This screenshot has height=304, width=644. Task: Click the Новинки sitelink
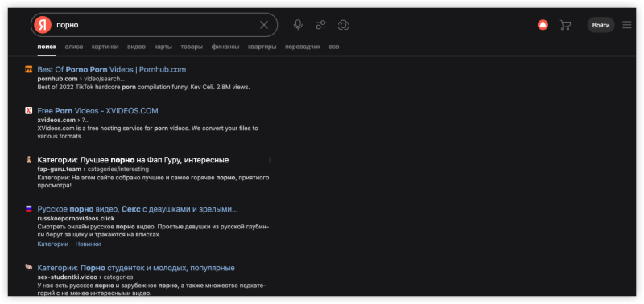pyautogui.click(x=88, y=244)
